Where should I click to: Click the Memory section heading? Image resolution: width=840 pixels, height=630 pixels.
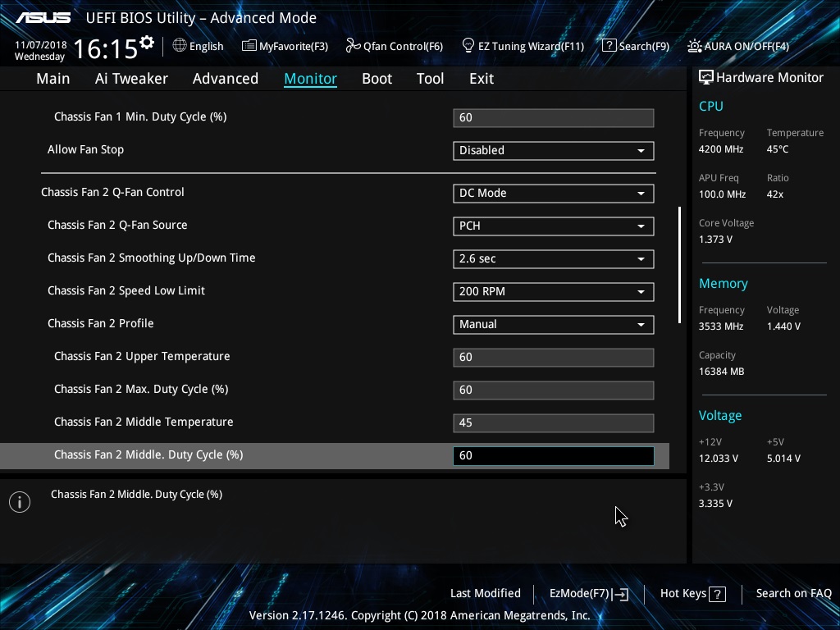pyautogui.click(x=724, y=283)
